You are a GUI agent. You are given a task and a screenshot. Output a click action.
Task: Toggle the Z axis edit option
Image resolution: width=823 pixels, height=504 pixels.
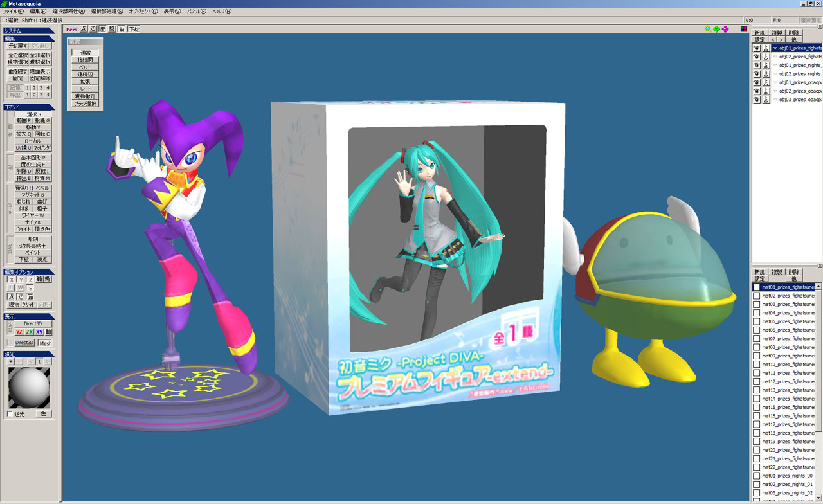[x=30, y=280]
